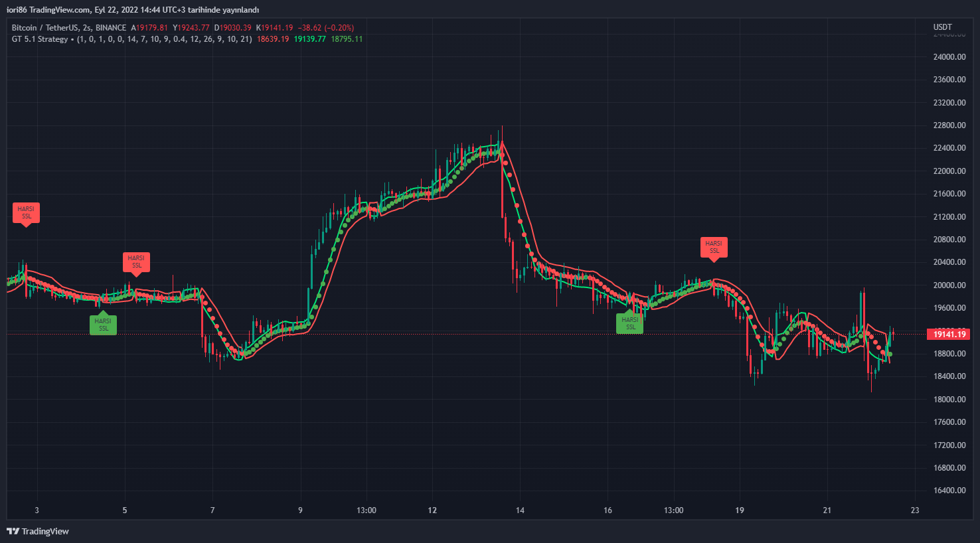
Task: Click the 24000.00 price axis label
Action: (949, 57)
